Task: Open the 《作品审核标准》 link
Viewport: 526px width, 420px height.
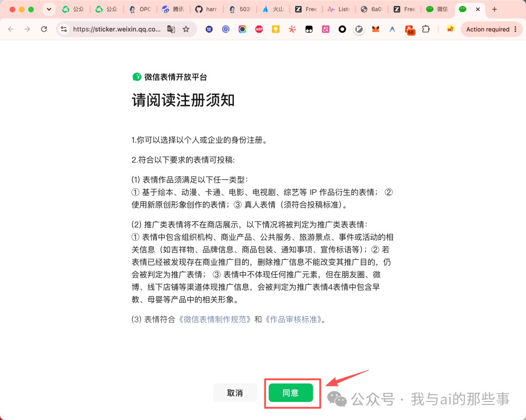Action: (293, 319)
